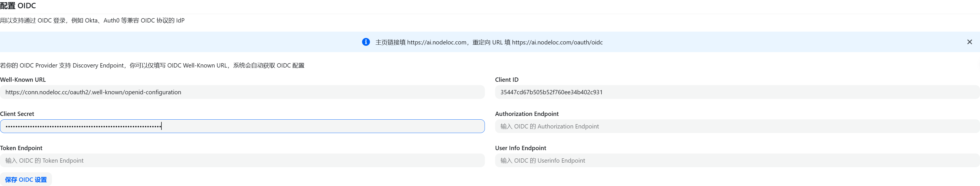Focus the Token Endpoint input box
Viewport: 980px width, 186px height.
(242, 161)
